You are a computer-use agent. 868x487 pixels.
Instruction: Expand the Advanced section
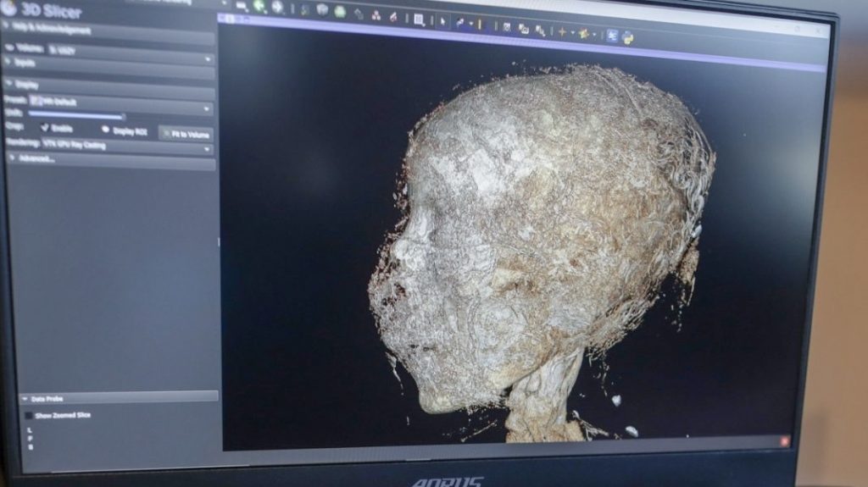(111, 160)
